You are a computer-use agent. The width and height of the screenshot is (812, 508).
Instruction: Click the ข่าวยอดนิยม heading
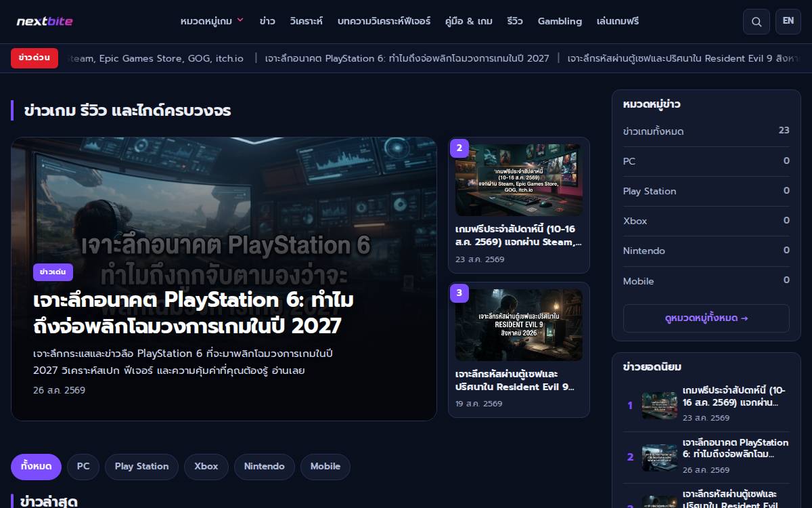click(652, 367)
